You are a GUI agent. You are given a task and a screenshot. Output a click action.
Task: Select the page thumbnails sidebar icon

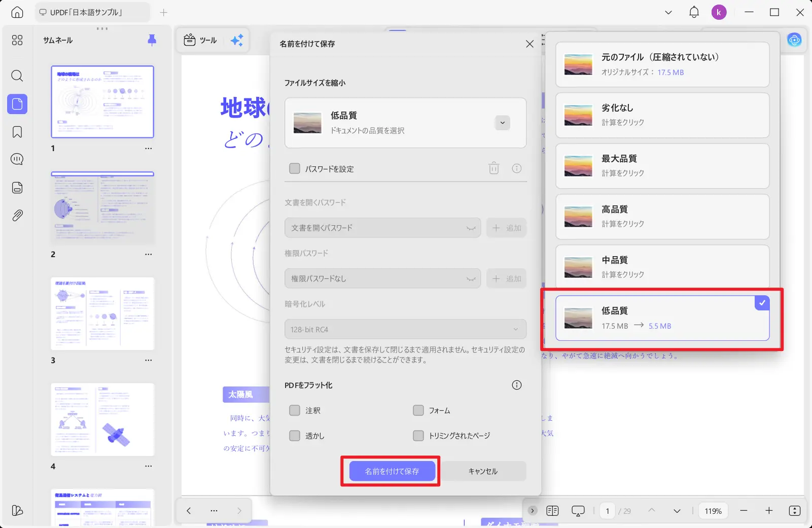[x=17, y=104]
